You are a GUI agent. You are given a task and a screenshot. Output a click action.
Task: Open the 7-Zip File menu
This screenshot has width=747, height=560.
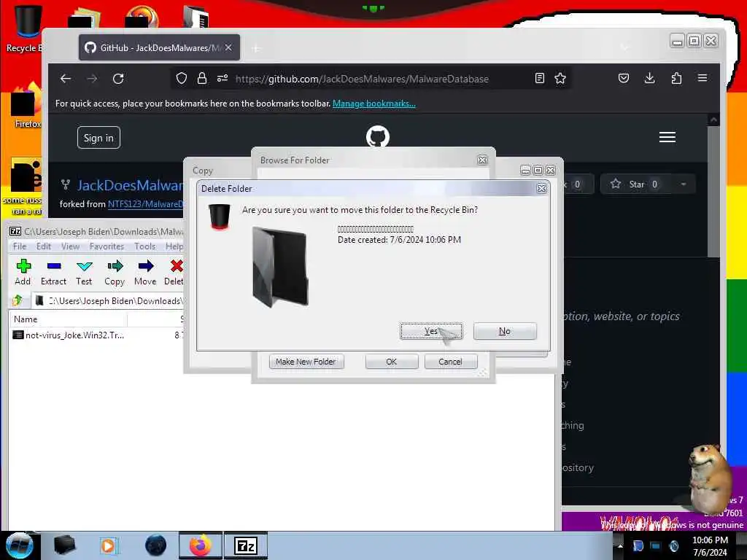(x=20, y=246)
